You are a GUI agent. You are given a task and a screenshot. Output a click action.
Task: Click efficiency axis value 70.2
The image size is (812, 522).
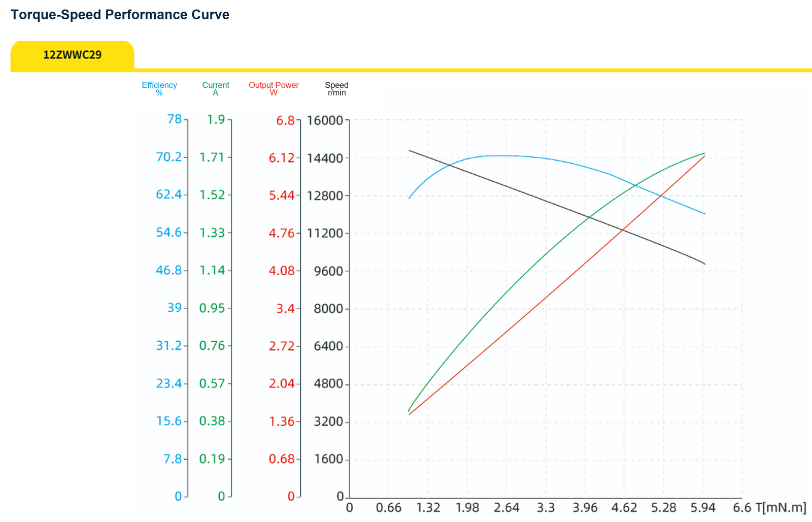coord(168,157)
